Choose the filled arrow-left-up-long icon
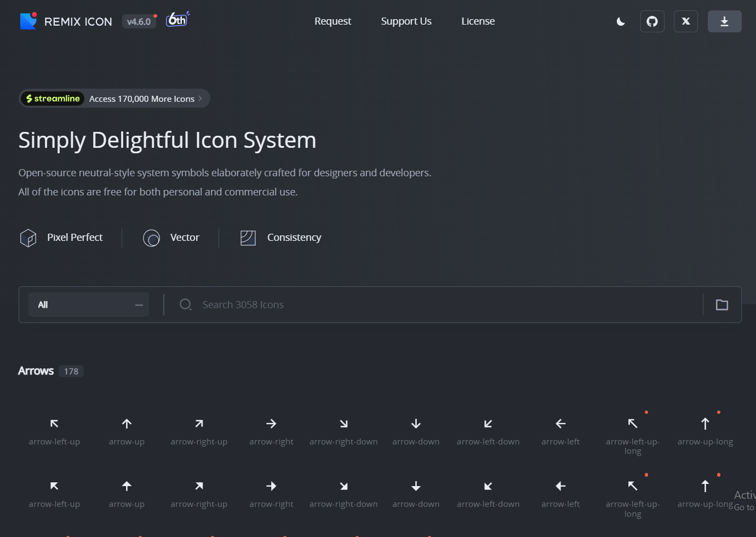The width and height of the screenshot is (756, 537). pos(633,486)
